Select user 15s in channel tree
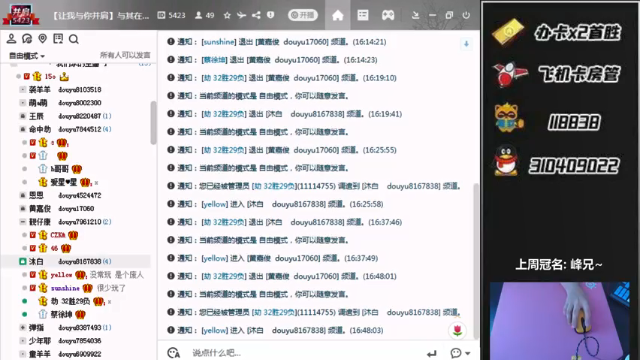This screenshot has height=360, width=640. point(50,76)
